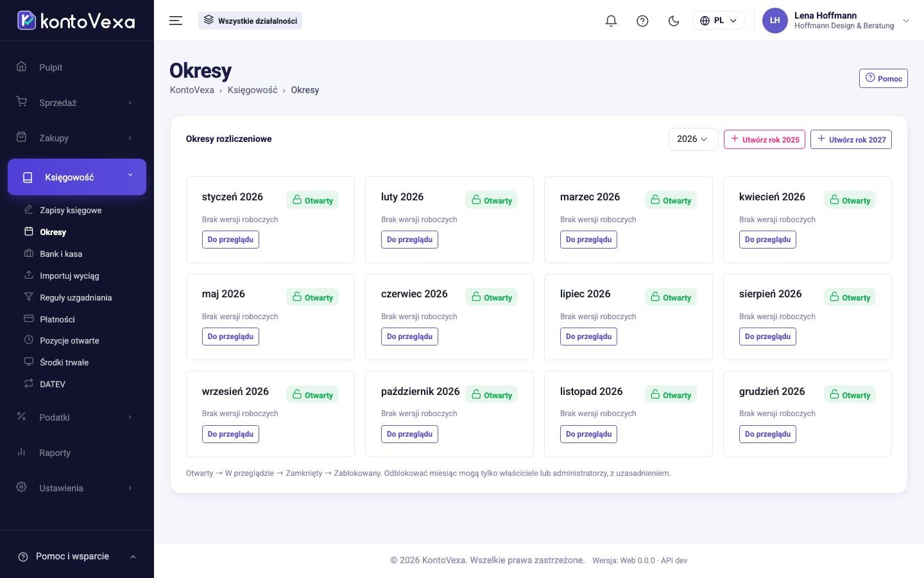The width and height of the screenshot is (924, 578).
Task: Click the help question mark icon in header
Action: (642, 21)
